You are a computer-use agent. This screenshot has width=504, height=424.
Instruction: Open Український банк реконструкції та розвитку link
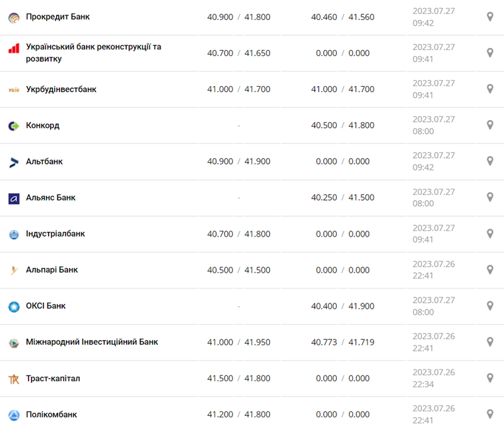point(93,53)
